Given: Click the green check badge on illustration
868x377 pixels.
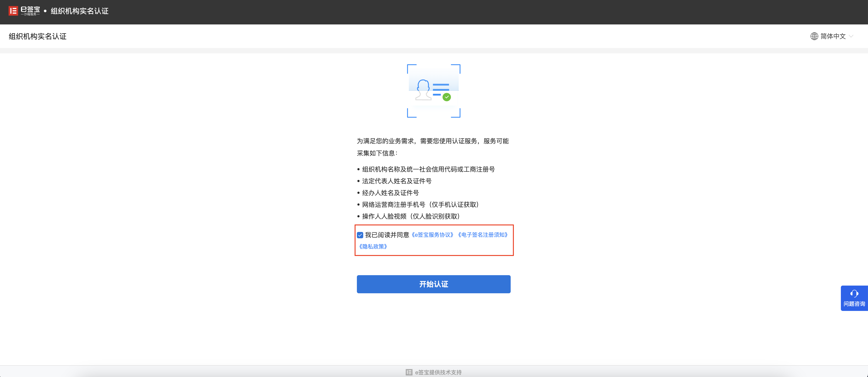Looking at the screenshot, I should coord(446,97).
